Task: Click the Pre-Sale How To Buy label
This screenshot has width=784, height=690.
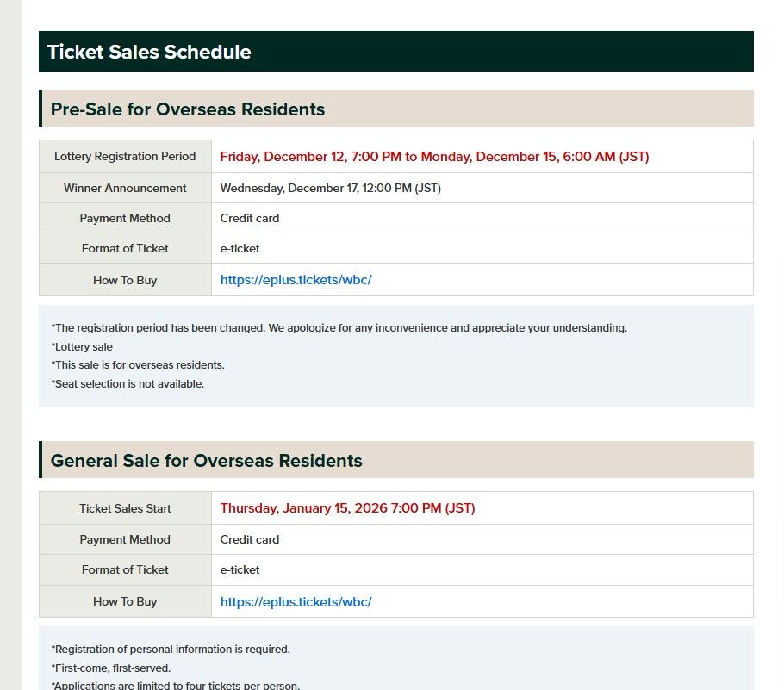Action: (125, 280)
